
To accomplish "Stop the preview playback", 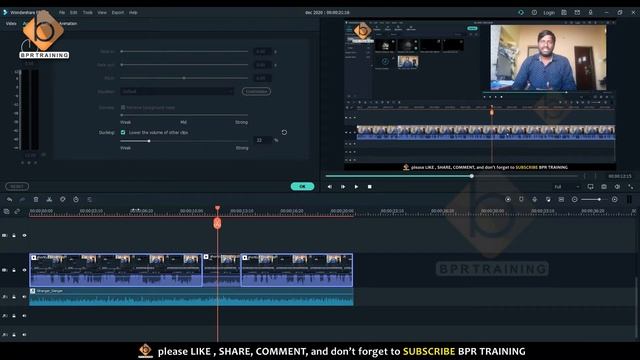I will point(370,187).
